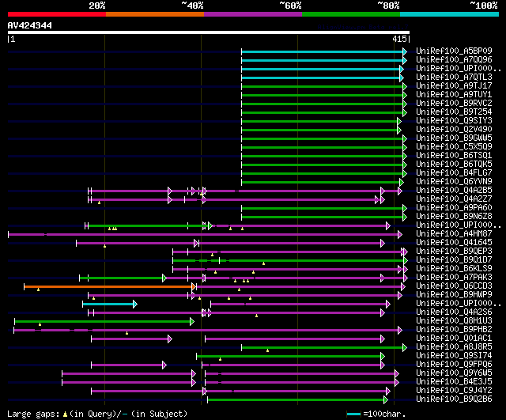506x420 pixels.
Task: Click the cyan alignment bar of UniRef100_A5BP09
Action: pyautogui.click(x=323, y=51)
